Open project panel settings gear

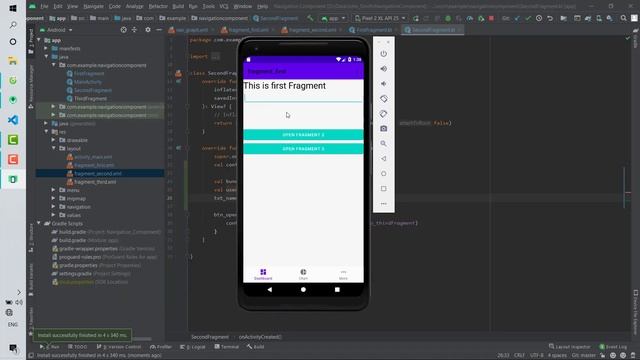pos(148,30)
